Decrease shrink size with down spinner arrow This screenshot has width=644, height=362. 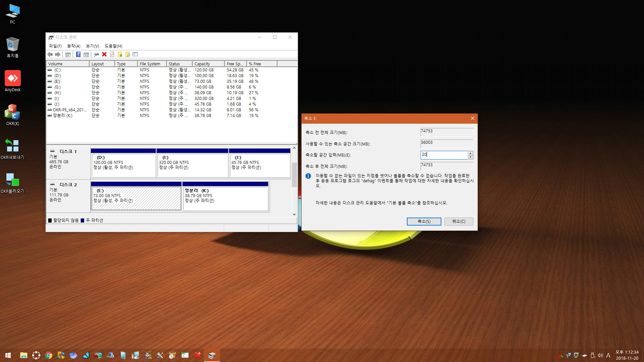coord(471,157)
